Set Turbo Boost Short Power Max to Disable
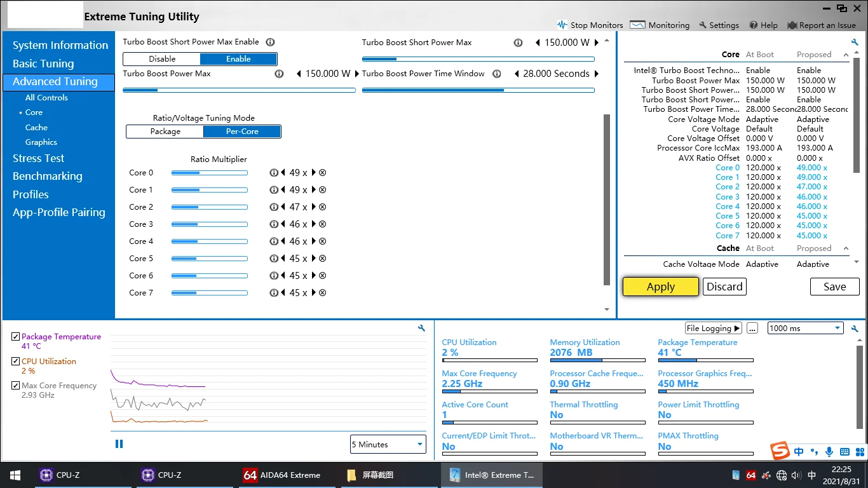 [162, 59]
